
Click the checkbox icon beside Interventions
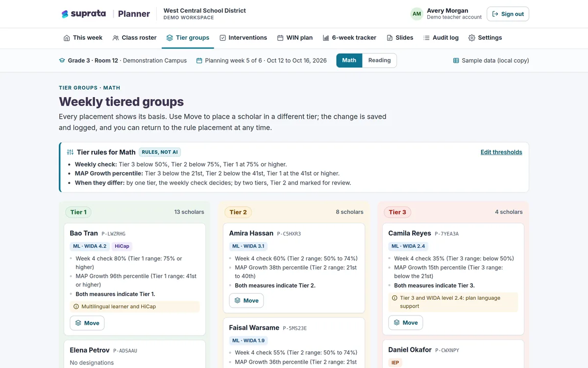pyautogui.click(x=222, y=38)
